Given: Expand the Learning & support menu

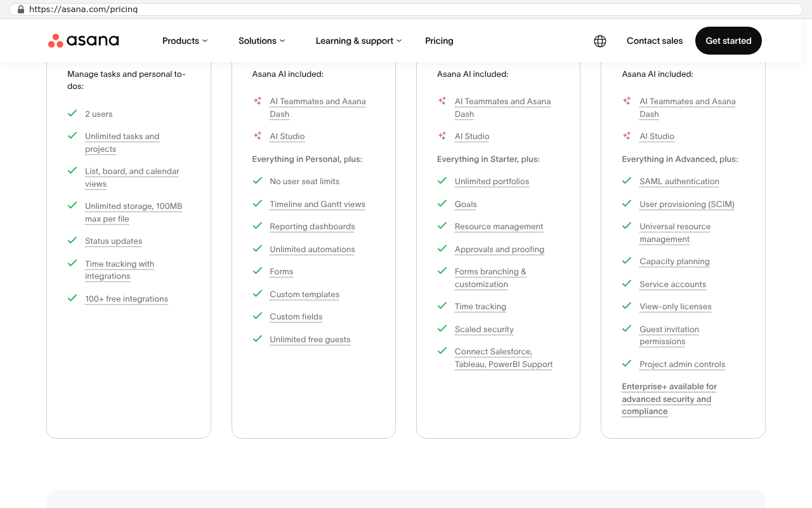Looking at the screenshot, I should [358, 41].
